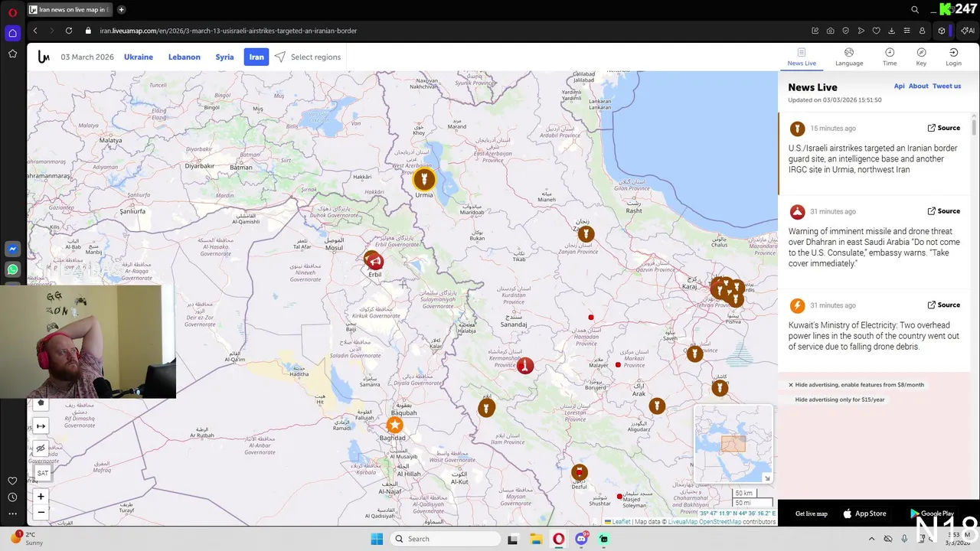Click sidebar history clock icon
The height and width of the screenshot is (551, 980).
tap(12, 497)
